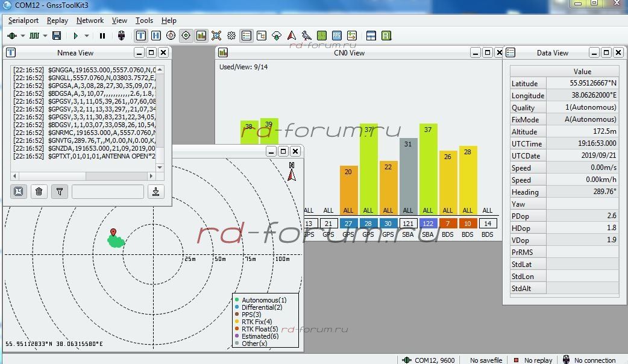The image size is (628, 364).
Task: Click the tree structure view icon
Action: point(262,36)
